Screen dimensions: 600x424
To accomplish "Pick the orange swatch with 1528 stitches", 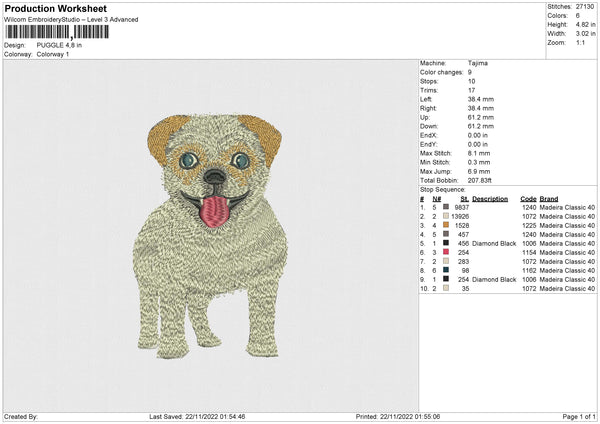I will coord(446,226).
